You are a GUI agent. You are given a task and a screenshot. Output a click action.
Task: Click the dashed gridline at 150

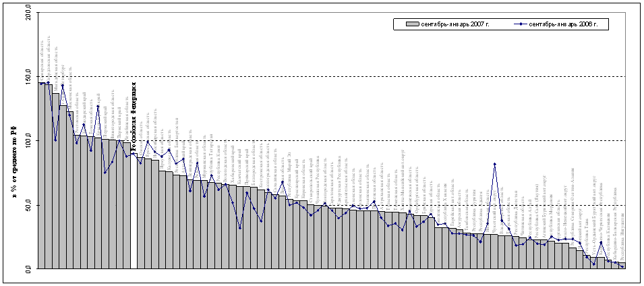tap(337, 77)
